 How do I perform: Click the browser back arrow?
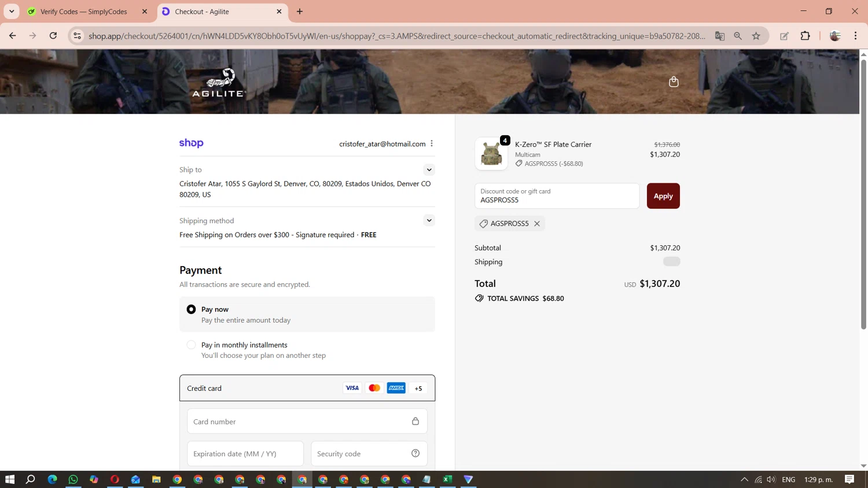12,36
